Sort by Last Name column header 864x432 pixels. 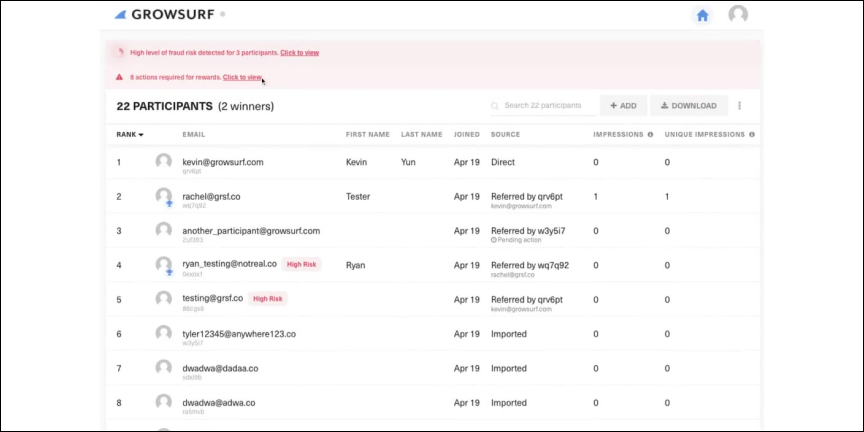(x=422, y=134)
